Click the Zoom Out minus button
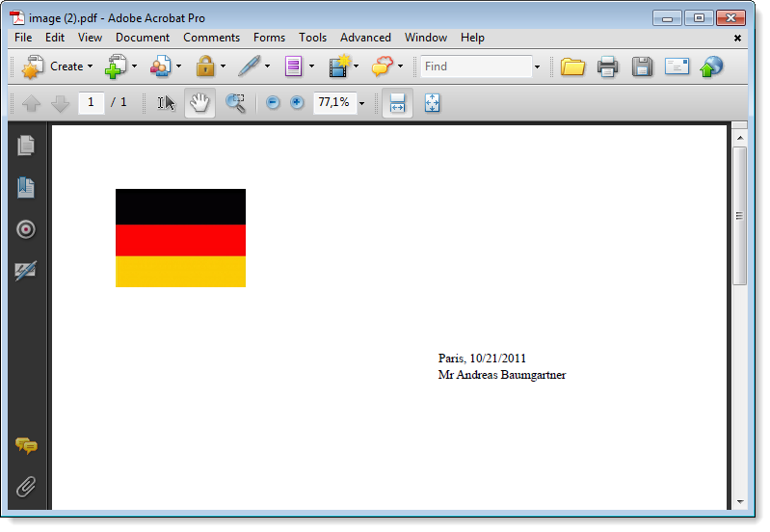 (x=273, y=103)
